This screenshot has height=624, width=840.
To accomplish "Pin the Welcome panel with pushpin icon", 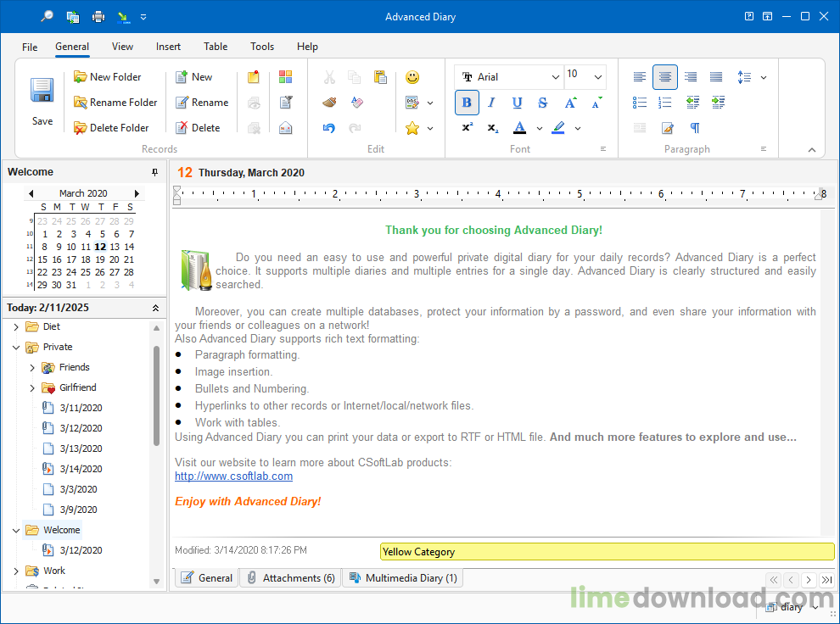I will click(154, 172).
